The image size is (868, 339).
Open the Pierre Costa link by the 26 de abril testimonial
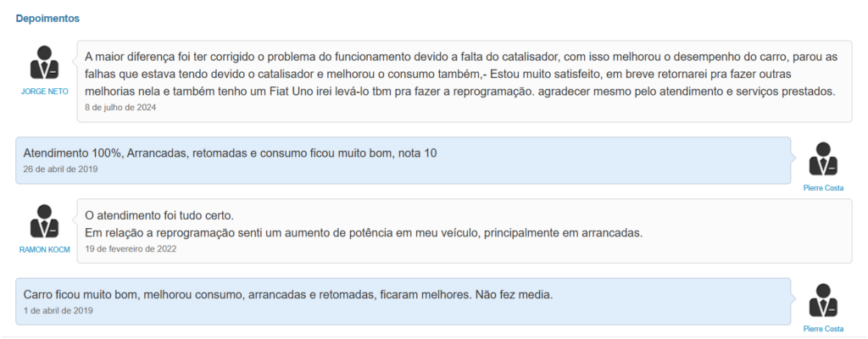(823, 188)
